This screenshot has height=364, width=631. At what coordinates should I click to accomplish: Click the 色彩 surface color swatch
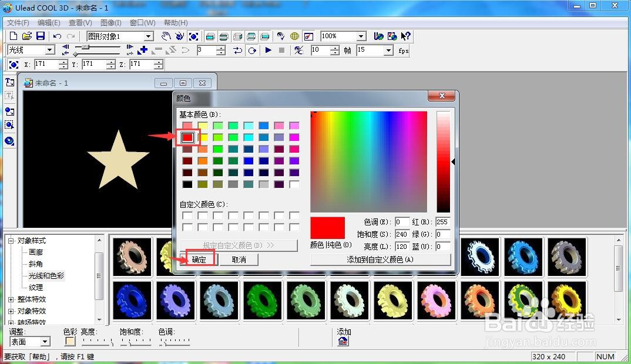pyautogui.click(x=70, y=342)
